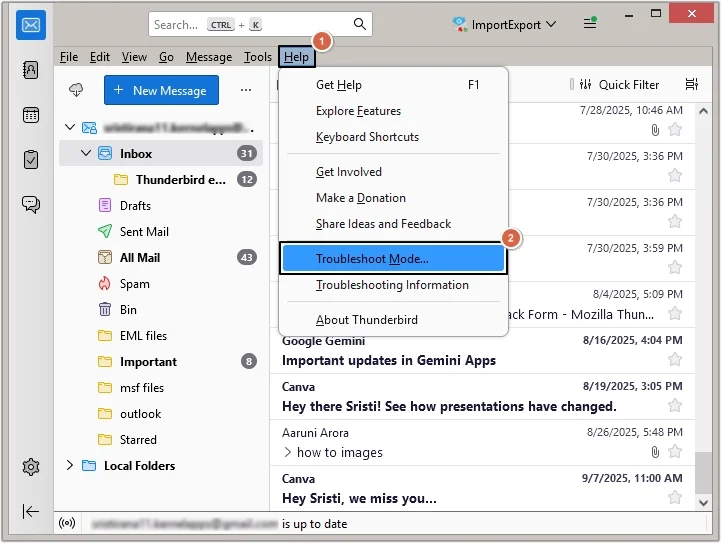Star the Aaruni Arora message
Screen dimensions: 722x544
pos(675,452)
